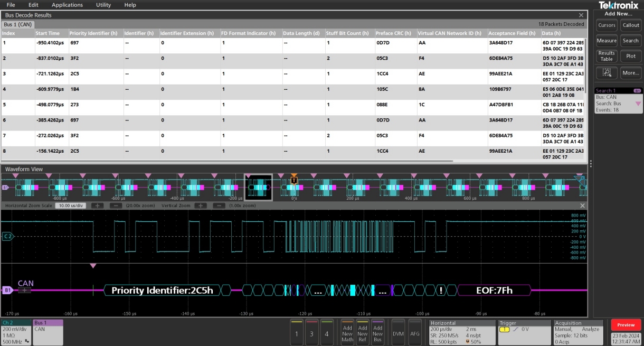Click the Add New Bus badge
This screenshot has width=644, height=346.
pos(378,332)
